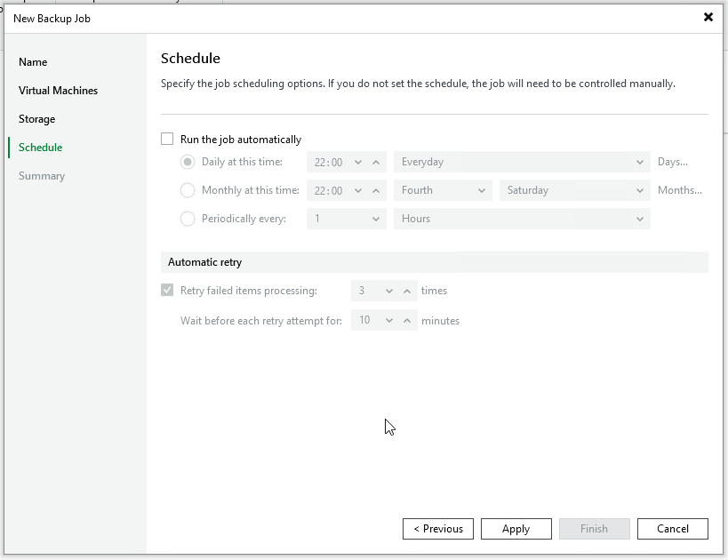728x560 pixels.
Task: Open the Everyday schedule dropdown
Action: (522, 163)
